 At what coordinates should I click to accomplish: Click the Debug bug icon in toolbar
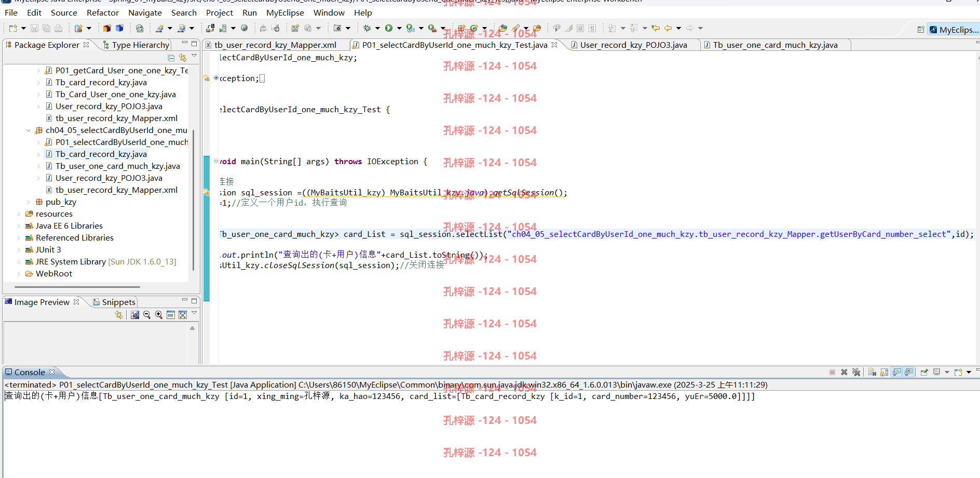click(x=367, y=28)
